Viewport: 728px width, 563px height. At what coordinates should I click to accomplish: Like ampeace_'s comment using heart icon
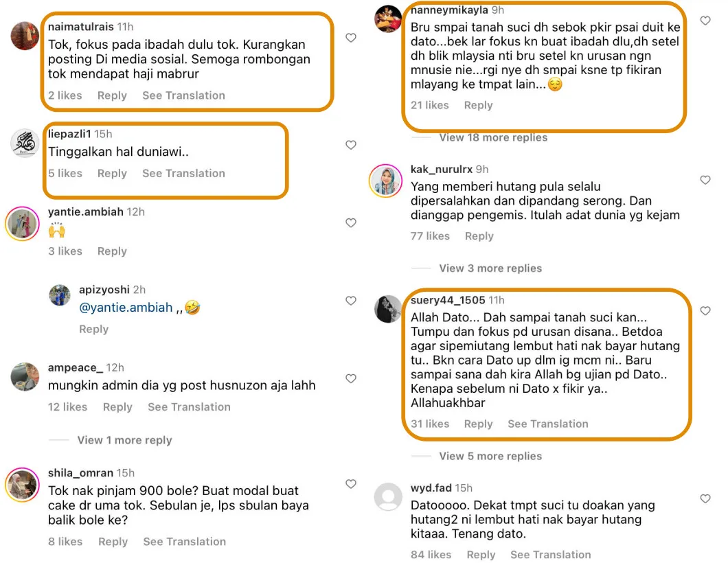(x=351, y=379)
